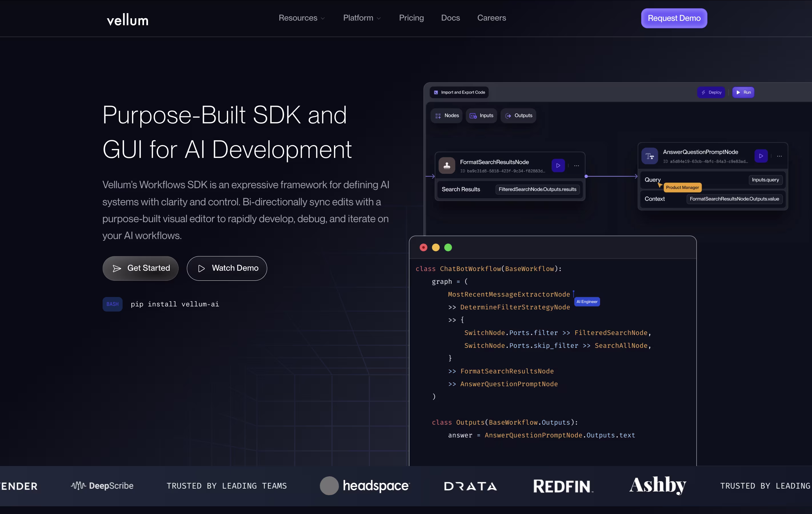The image size is (812, 514).
Task: Click the Run button
Action: tap(743, 92)
